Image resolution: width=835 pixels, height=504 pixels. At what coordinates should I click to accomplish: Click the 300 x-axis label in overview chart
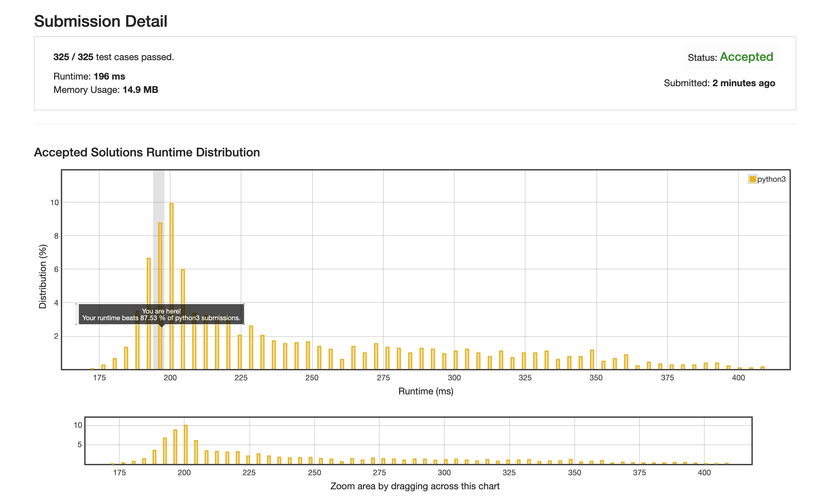(444, 473)
